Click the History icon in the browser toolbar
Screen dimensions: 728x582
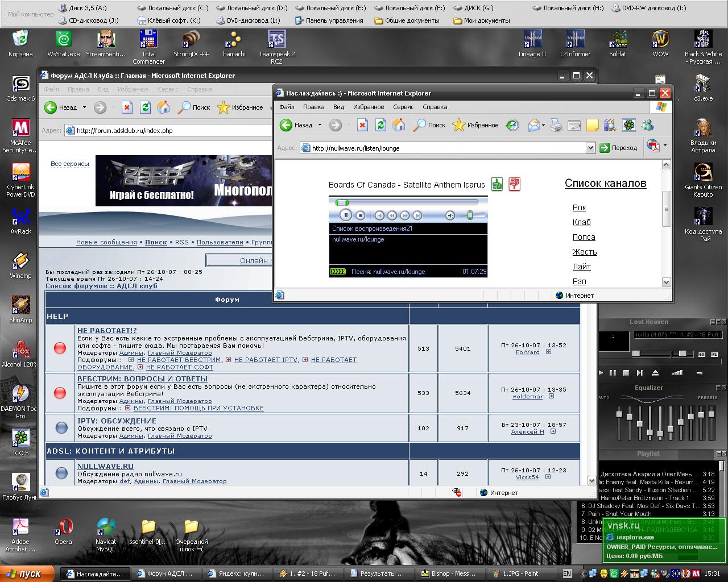tap(512, 125)
